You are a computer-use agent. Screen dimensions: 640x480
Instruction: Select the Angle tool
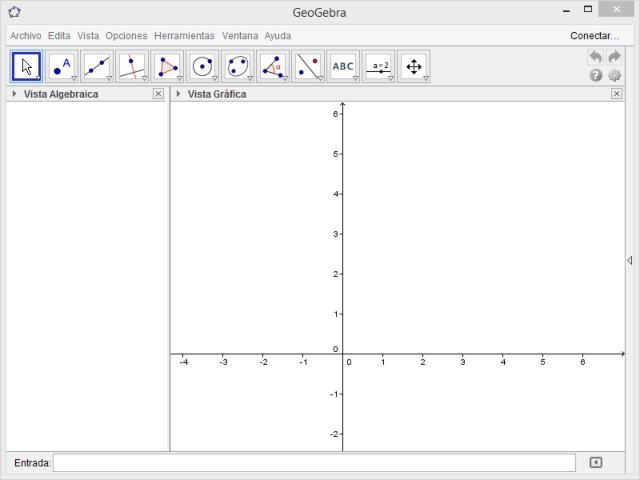tap(273, 67)
